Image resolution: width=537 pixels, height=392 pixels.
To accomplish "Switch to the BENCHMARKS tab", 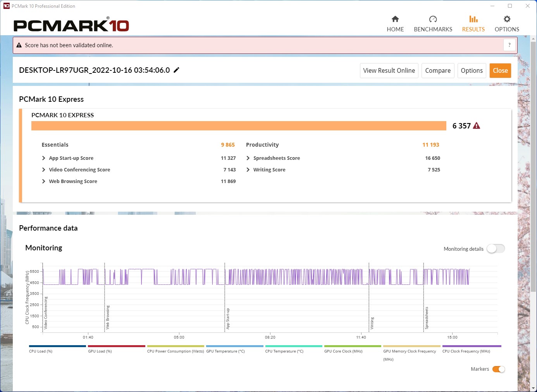I will 433,29.
